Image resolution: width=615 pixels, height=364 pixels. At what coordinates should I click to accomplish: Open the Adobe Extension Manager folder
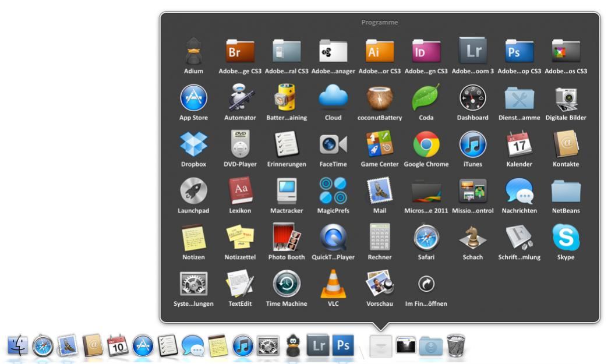(333, 51)
